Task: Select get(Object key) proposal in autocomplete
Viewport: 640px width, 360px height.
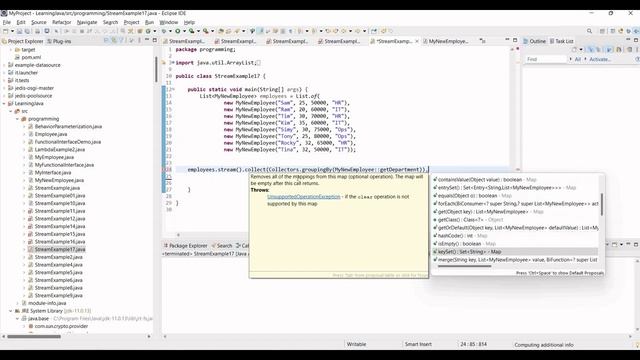Action: [x=515, y=212]
